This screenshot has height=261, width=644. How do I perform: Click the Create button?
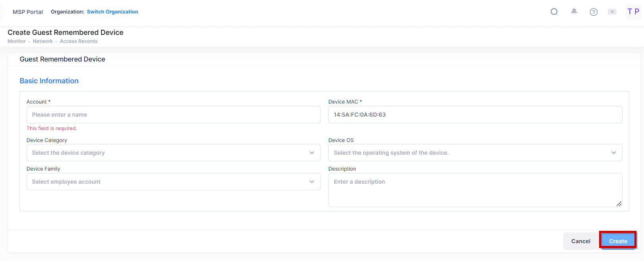[618, 241]
